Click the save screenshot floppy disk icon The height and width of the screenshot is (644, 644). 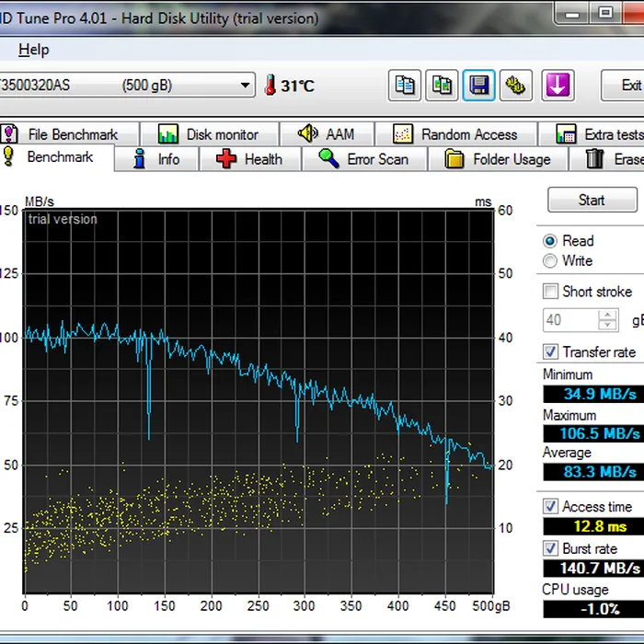coord(479,86)
